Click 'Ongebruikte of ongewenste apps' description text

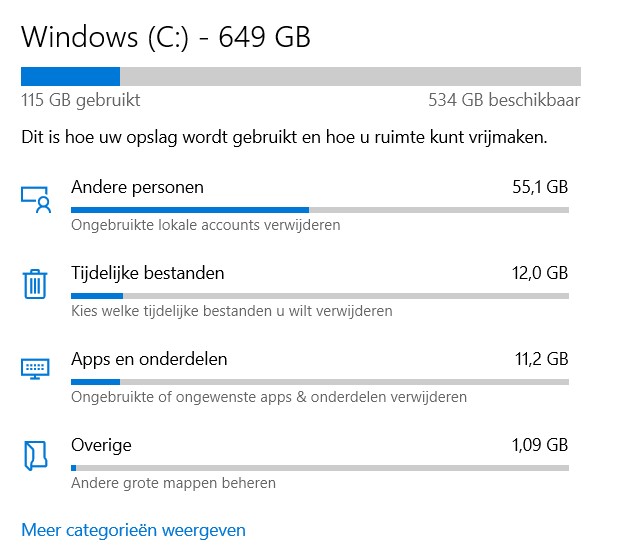coord(268,397)
